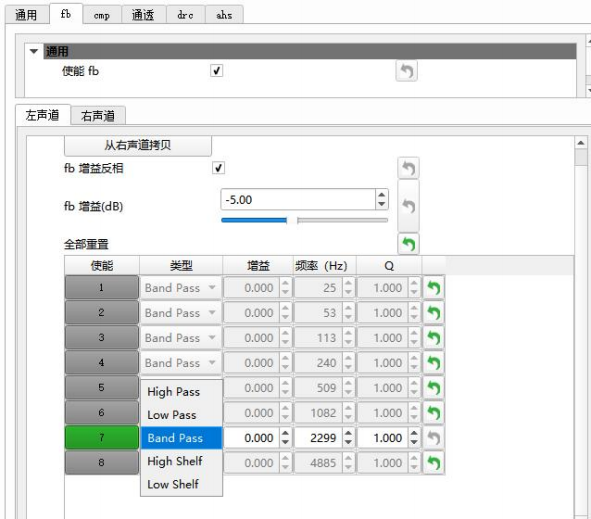Choose High Pass from the type list
Viewport: 591px width, 519px height.
[181, 392]
